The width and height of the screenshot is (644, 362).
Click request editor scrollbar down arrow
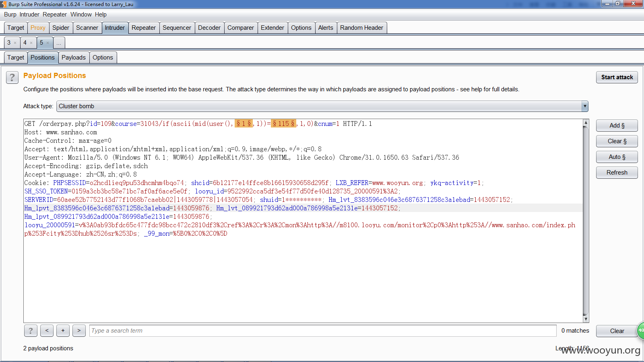586,319
